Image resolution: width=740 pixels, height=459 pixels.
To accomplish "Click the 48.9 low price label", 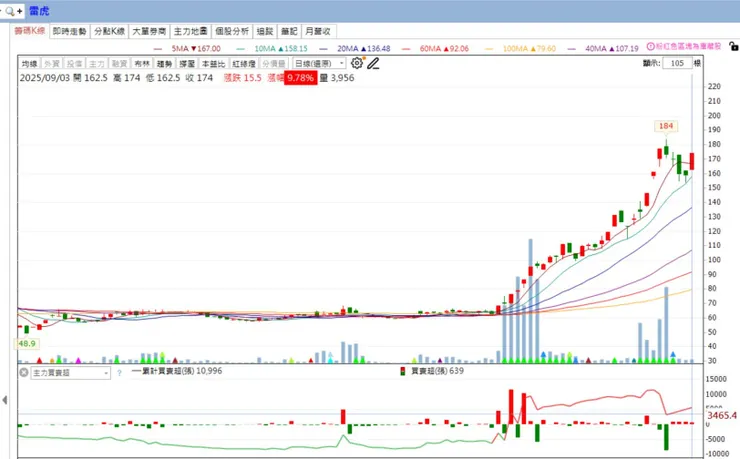I will (26, 343).
